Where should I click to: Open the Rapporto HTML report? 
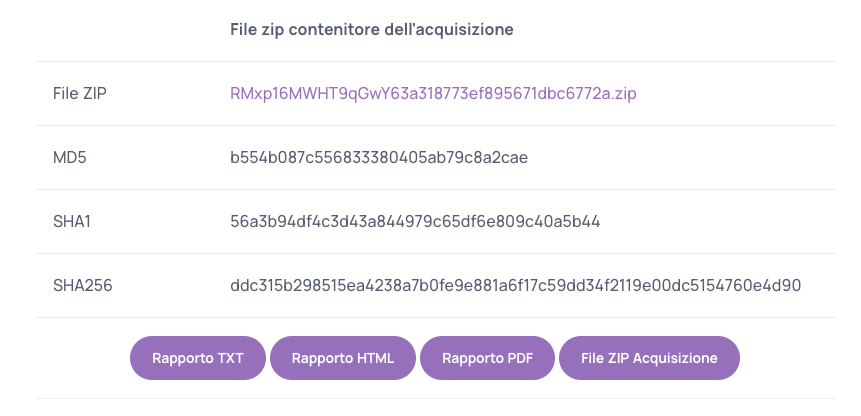tap(343, 358)
